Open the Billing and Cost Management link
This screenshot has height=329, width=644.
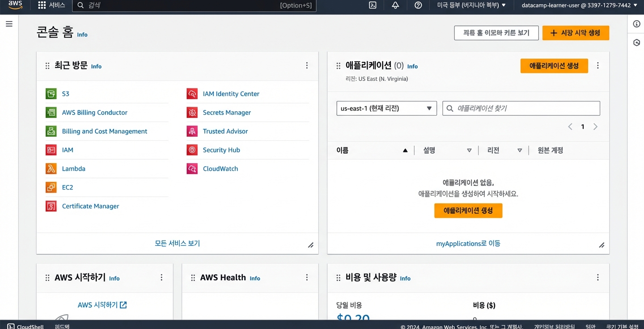105,131
